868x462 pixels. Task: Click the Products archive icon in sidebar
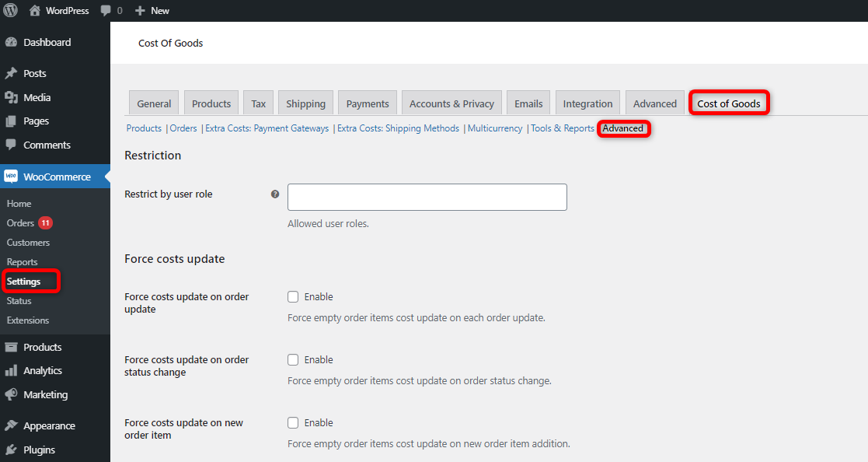(x=11, y=348)
